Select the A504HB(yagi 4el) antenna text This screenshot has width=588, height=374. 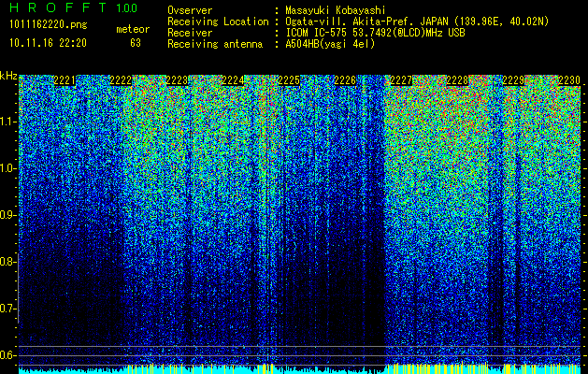click(x=330, y=44)
